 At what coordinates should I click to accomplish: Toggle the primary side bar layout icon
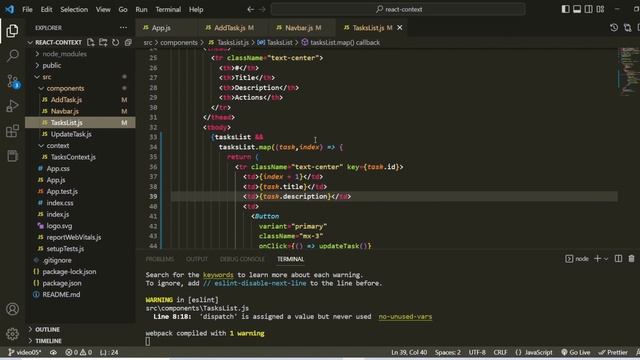(565, 9)
